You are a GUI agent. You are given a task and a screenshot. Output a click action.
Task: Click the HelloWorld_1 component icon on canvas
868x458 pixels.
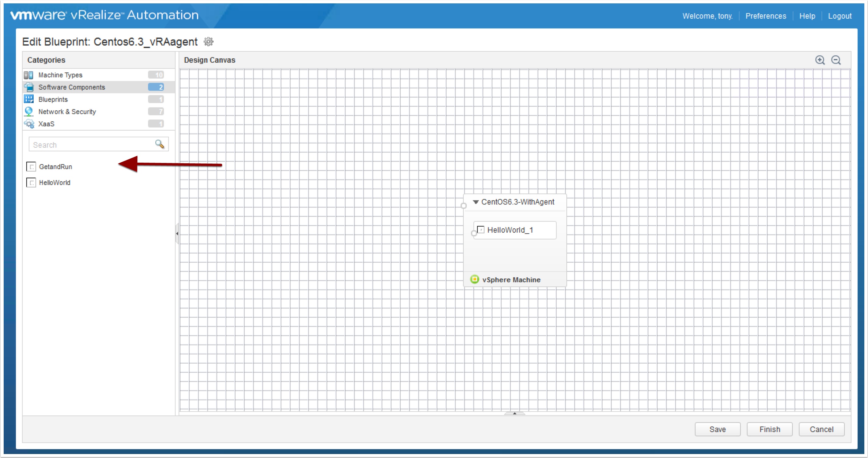tap(481, 230)
